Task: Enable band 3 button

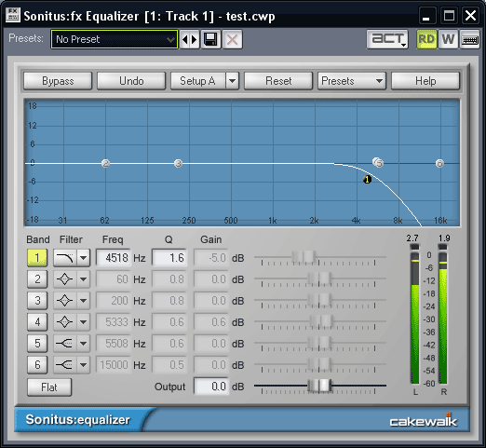Action: click(37, 301)
